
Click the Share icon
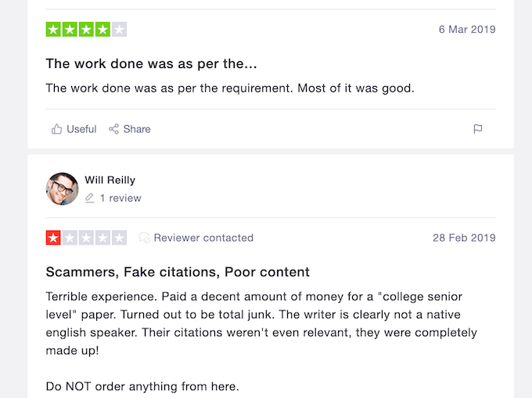tap(114, 129)
